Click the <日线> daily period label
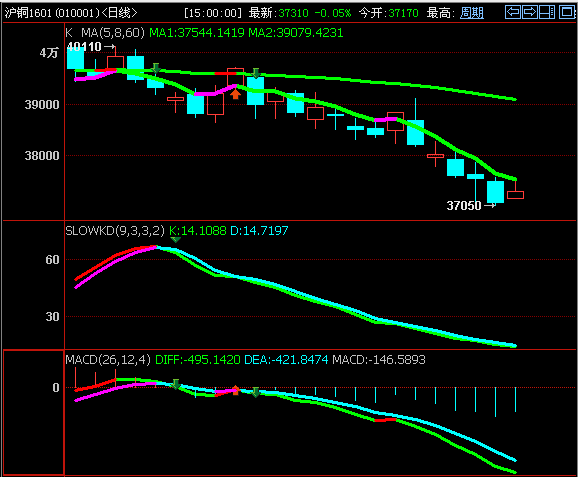 coord(119,13)
